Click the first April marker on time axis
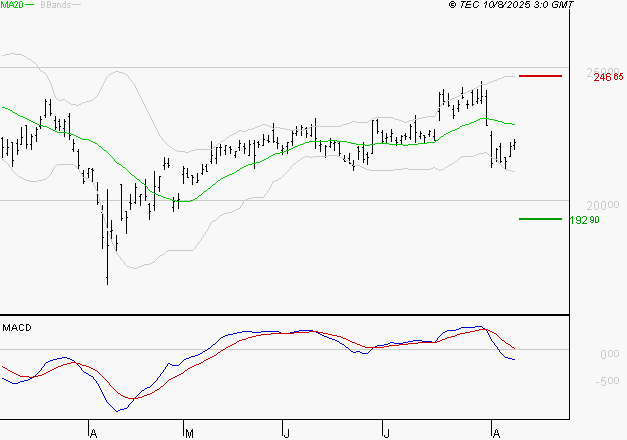Screen dimensions: 627x440 (x=93, y=433)
